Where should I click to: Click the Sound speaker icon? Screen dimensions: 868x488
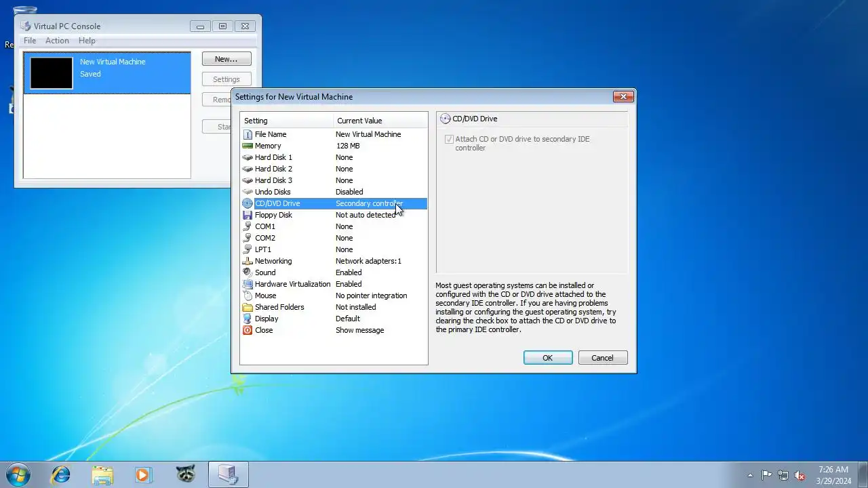(x=248, y=272)
